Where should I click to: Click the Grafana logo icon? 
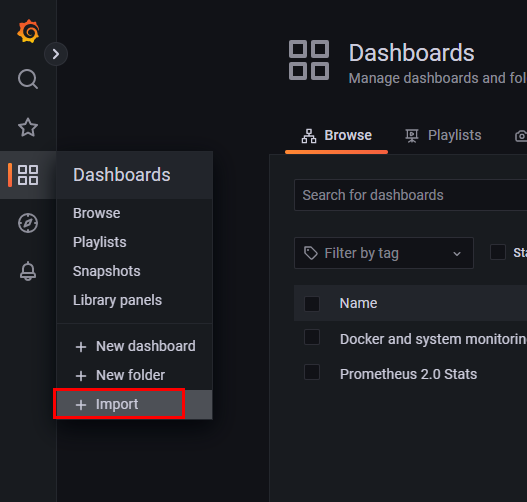point(28,31)
